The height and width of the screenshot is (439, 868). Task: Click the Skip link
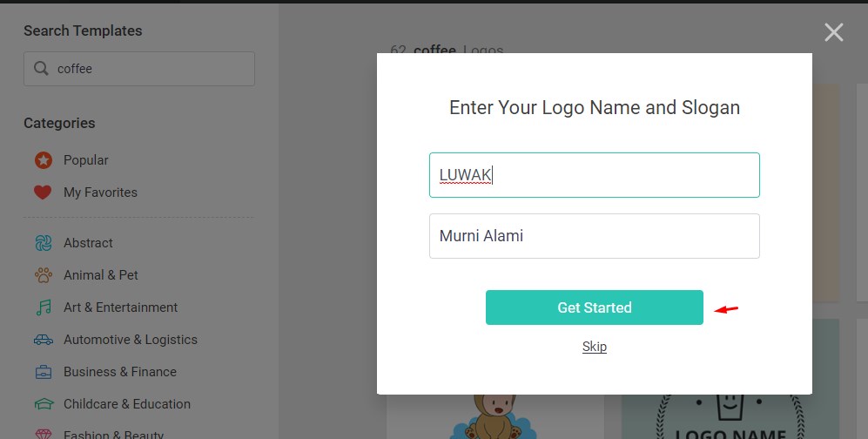click(x=595, y=347)
